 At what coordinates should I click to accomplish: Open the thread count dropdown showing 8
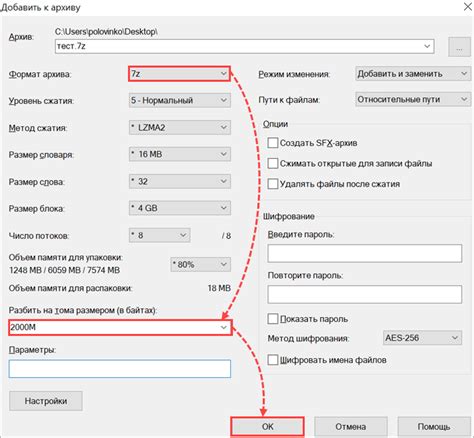pyautogui.click(x=159, y=235)
